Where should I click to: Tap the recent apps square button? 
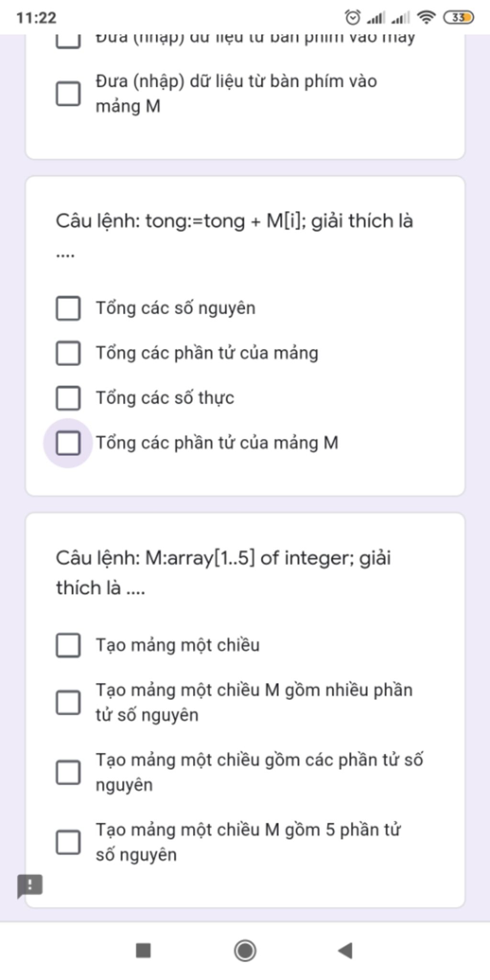[x=144, y=950]
